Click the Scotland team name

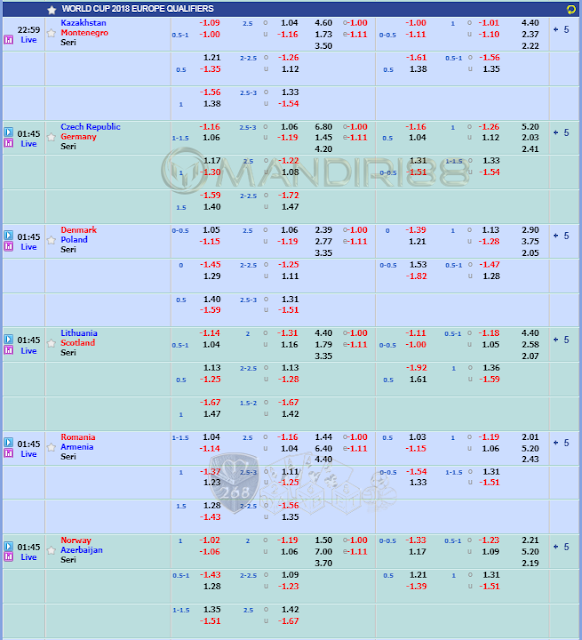[x=78, y=343]
